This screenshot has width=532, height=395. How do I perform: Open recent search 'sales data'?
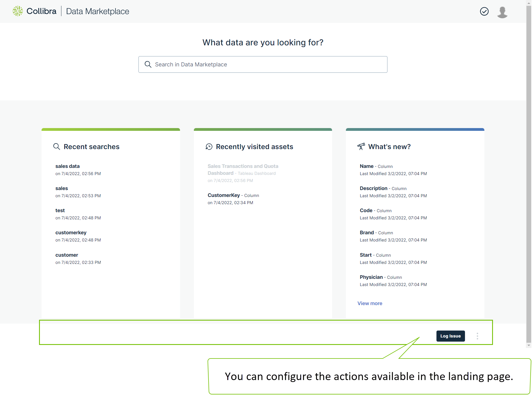(67, 166)
